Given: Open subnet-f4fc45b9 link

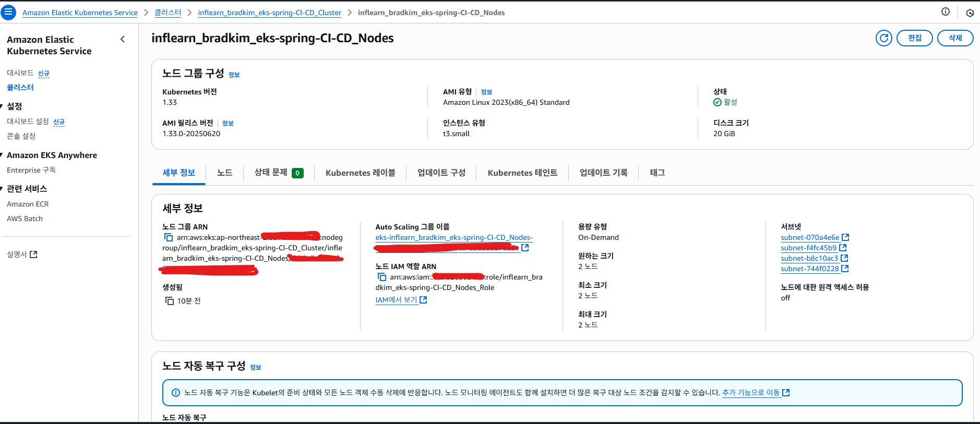Looking at the screenshot, I should (x=808, y=248).
